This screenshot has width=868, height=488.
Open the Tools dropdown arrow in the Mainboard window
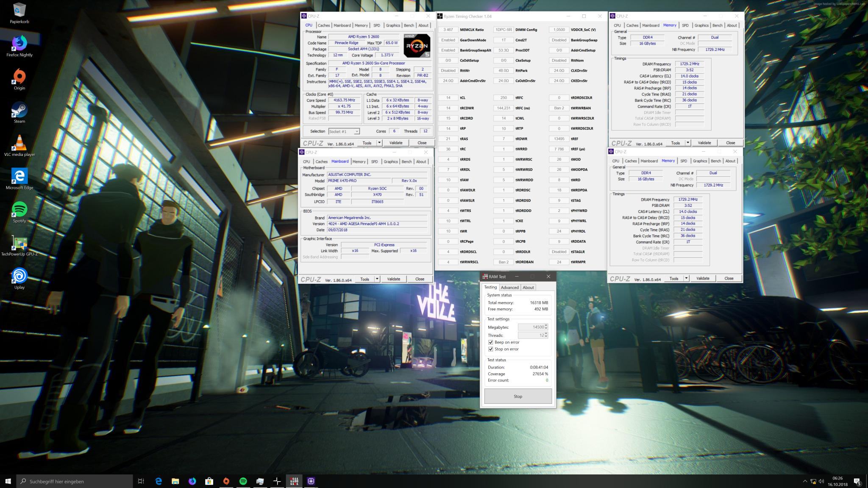coord(377,279)
